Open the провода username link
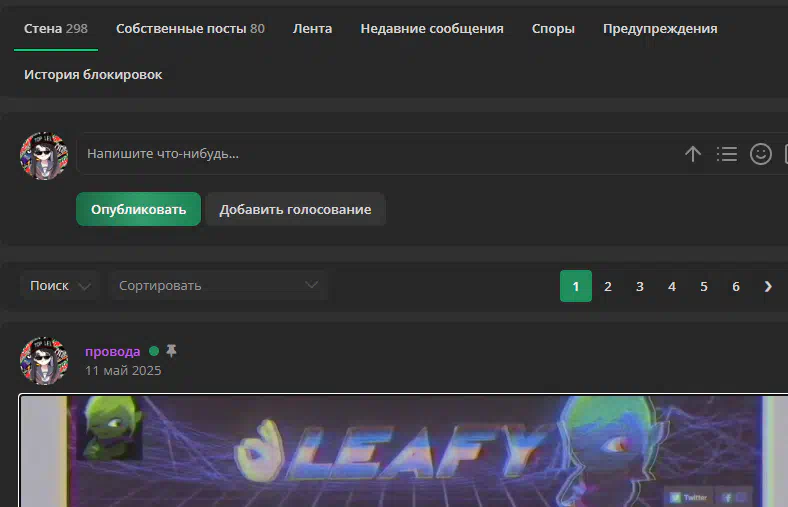The height and width of the screenshot is (507, 788). [x=113, y=351]
